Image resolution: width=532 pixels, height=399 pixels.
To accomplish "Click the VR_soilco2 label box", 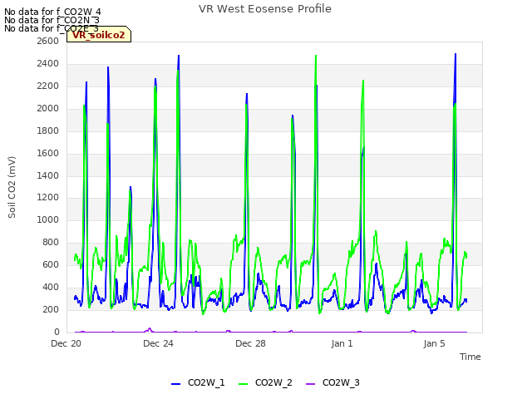I will click(x=99, y=35).
